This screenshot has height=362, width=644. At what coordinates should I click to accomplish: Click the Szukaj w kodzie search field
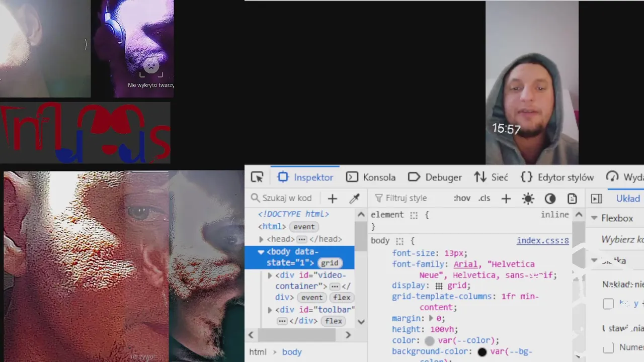tap(283, 198)
